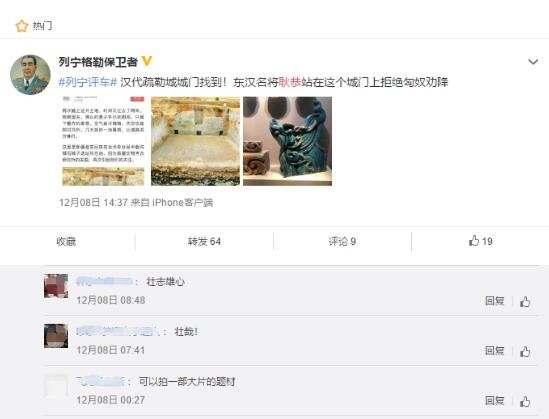
Task: Open the 转发 64 repost tab
Action: coord(204,242)
